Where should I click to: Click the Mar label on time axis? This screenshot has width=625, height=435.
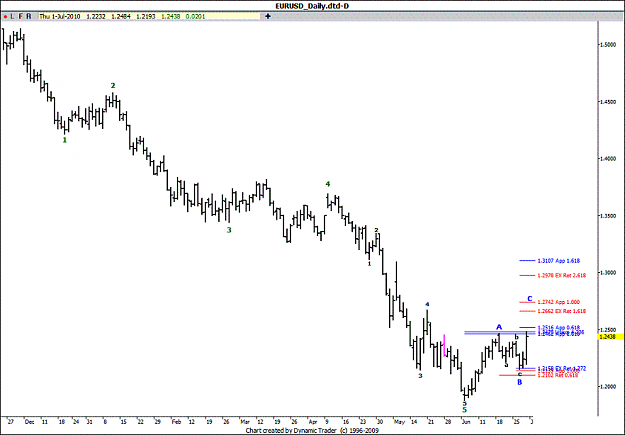click(x=245, y=421)
